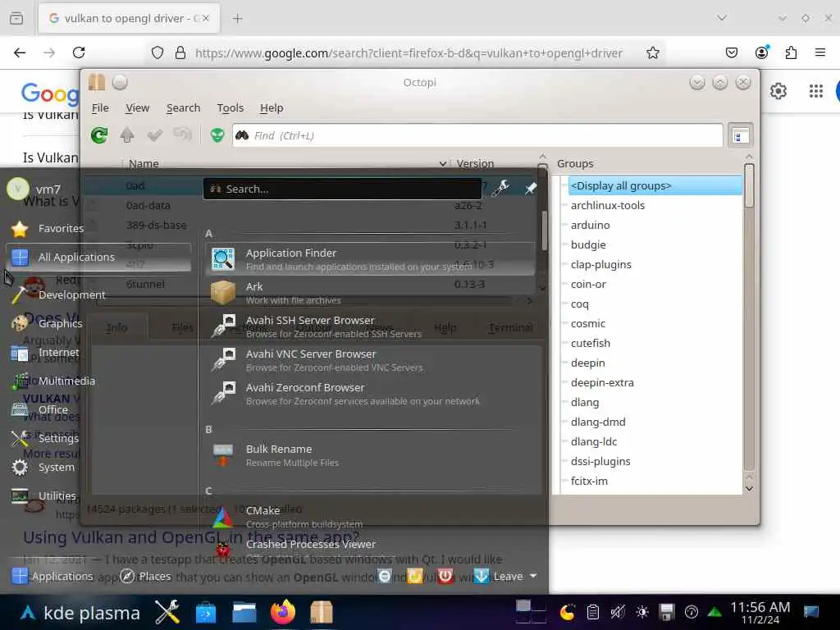Select the All Applications category
This screenshot has height=630, width=840.
click(x=99, y=257)
